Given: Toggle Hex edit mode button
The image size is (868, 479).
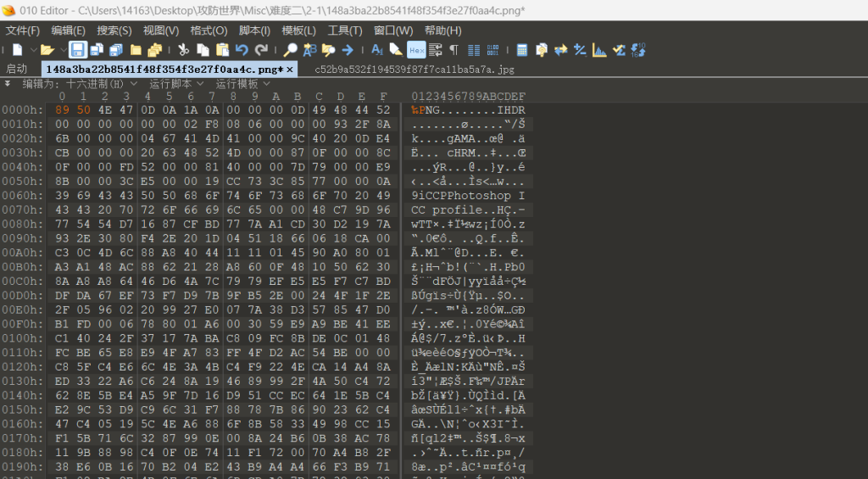Looking at the screenshot, I should [416, 50].
